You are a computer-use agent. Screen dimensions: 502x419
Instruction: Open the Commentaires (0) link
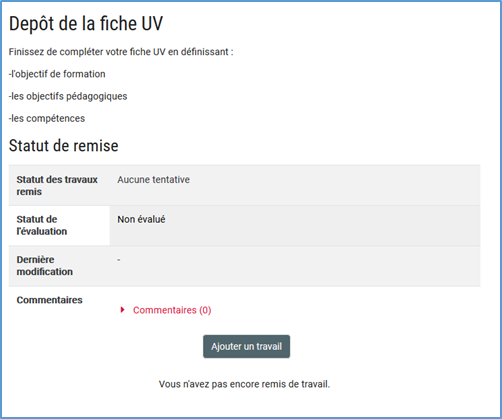[x=172, y=310]
